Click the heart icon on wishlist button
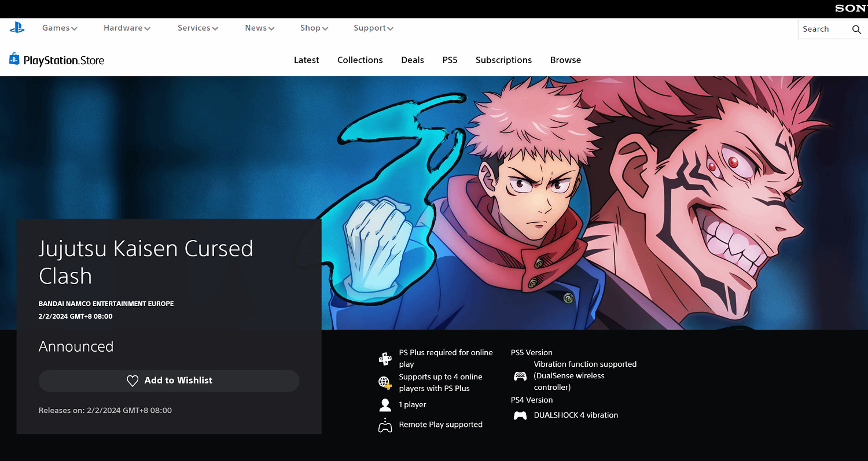Screen dimensions: 868x461 coord(133,381)
